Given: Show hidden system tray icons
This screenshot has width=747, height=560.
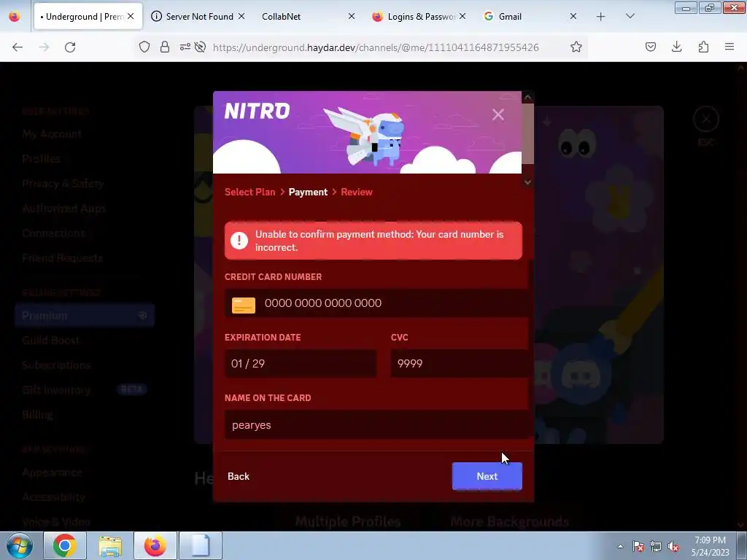Looking at the screenshot, I should [620, 546].
